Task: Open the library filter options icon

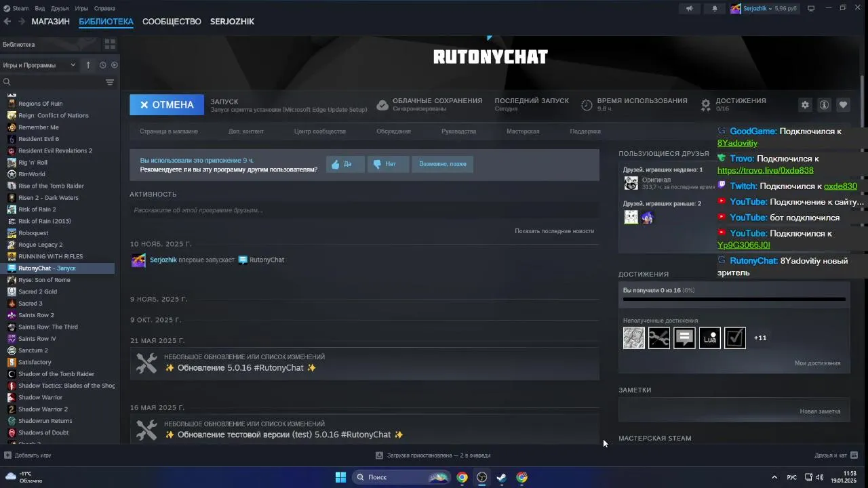Action: (110, 82)
